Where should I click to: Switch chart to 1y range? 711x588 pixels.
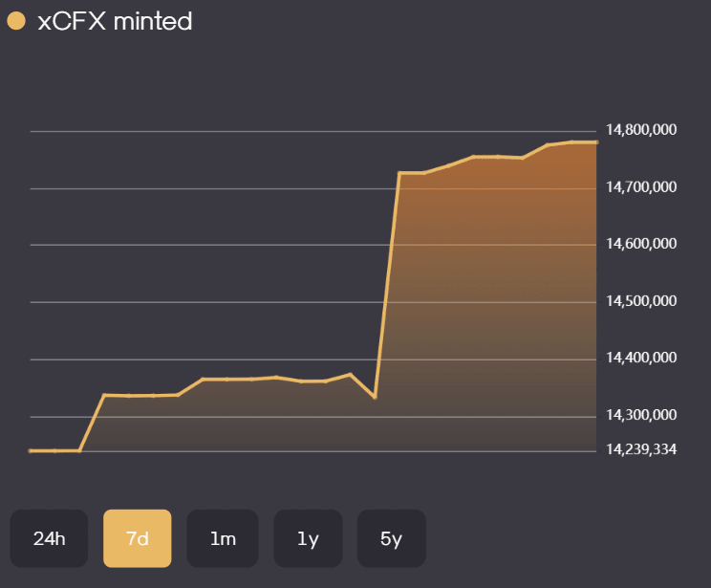click(x=308, y=538)
